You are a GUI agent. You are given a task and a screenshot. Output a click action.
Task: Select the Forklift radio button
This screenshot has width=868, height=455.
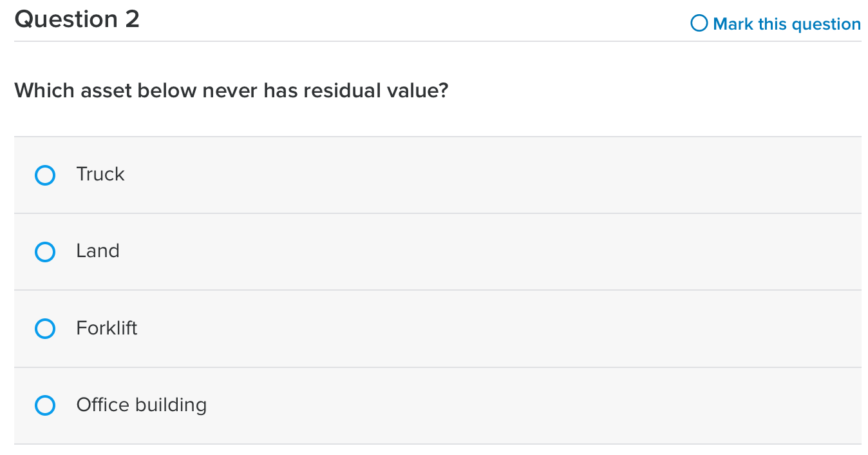click(x=44, y=328)
